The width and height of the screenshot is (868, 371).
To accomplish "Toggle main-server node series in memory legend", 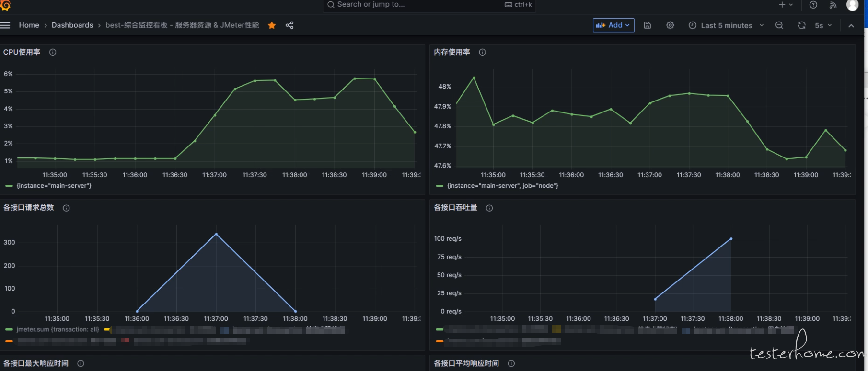I will click(x=502, y=186).
